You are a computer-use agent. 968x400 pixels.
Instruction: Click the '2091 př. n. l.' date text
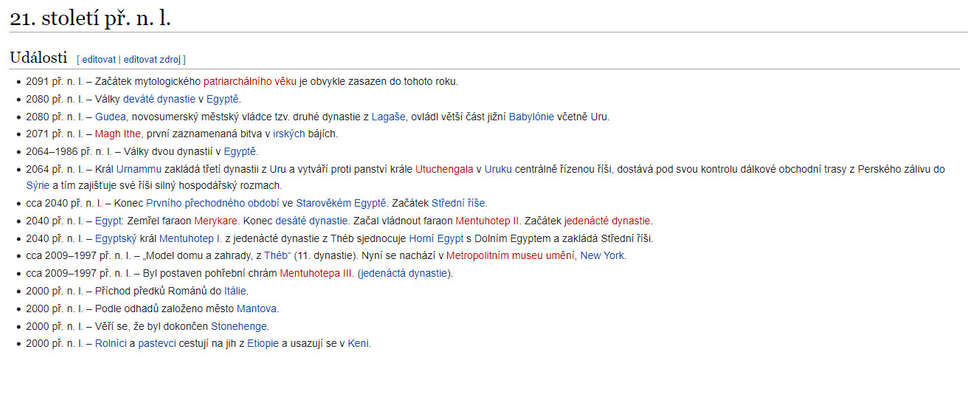[x=54, y=81]
